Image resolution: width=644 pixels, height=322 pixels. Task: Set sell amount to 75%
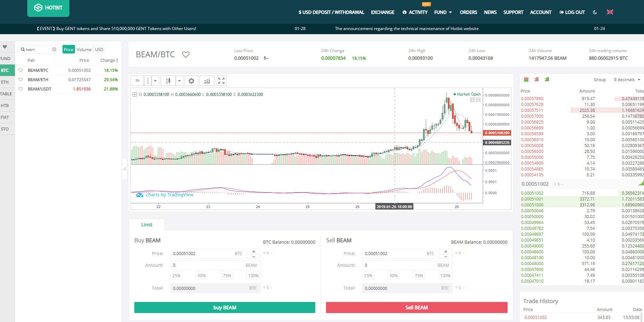point(419,276)
